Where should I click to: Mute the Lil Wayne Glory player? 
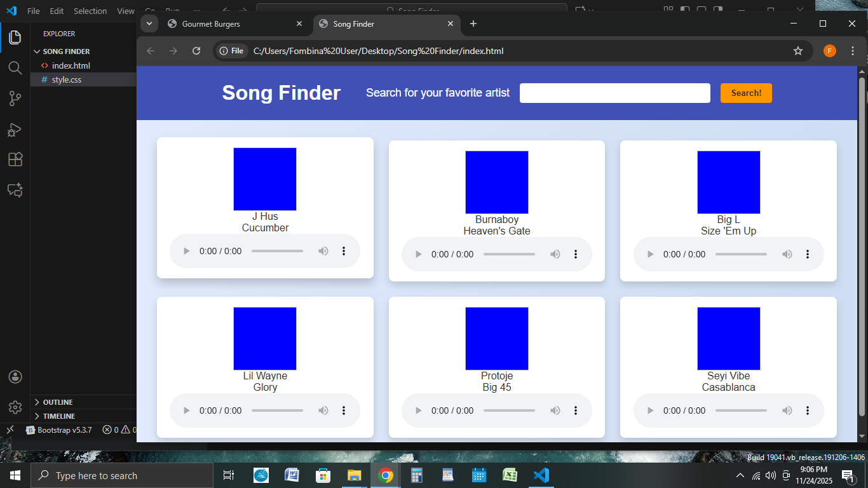click(323, 410)
